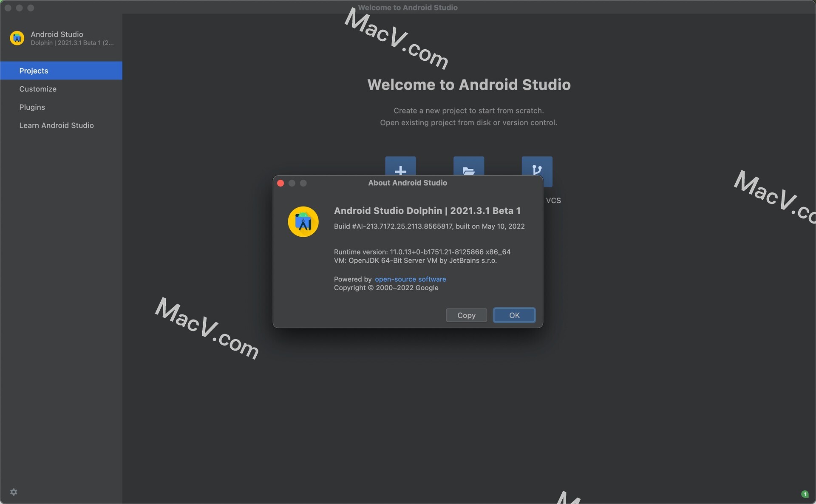Click the Open Project folder icon

point(469,169)
